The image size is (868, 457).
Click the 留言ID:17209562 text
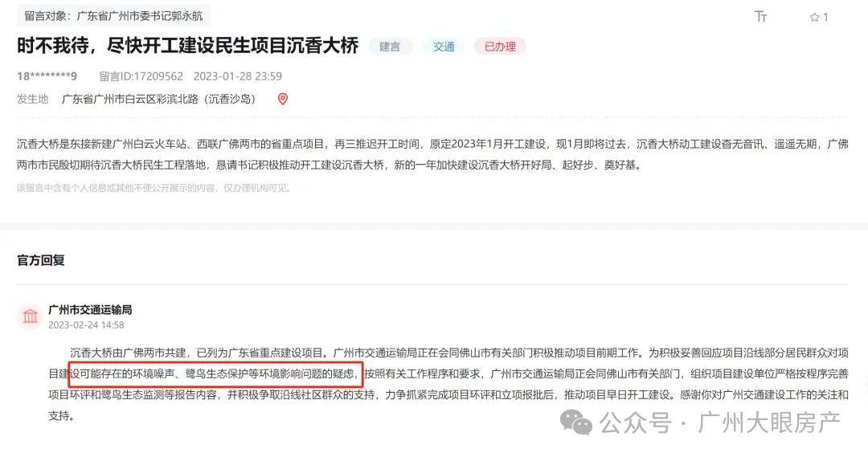141,76
